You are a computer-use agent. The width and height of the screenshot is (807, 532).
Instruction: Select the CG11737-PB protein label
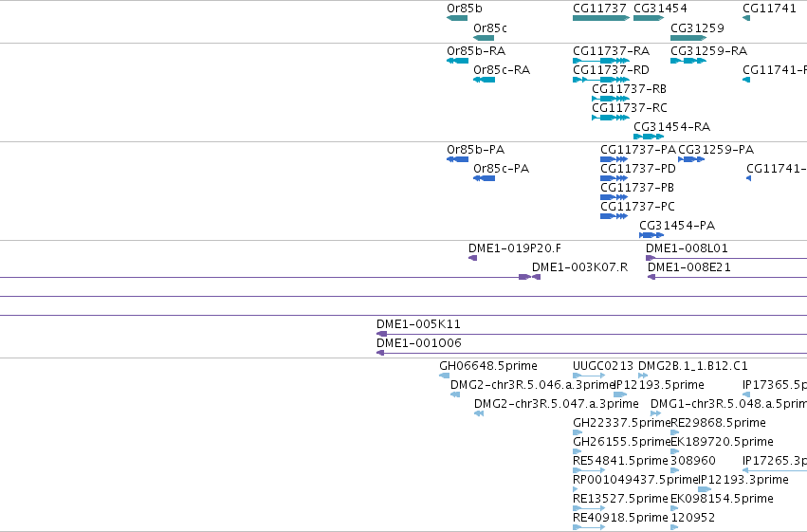[637, 188]
